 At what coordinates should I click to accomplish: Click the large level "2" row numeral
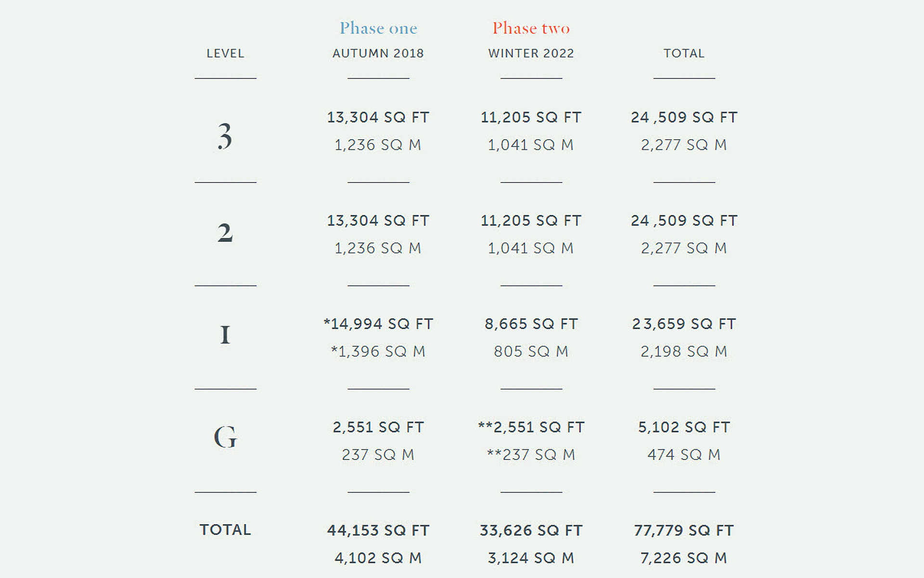pyautogui.click(x=225, y=233)
